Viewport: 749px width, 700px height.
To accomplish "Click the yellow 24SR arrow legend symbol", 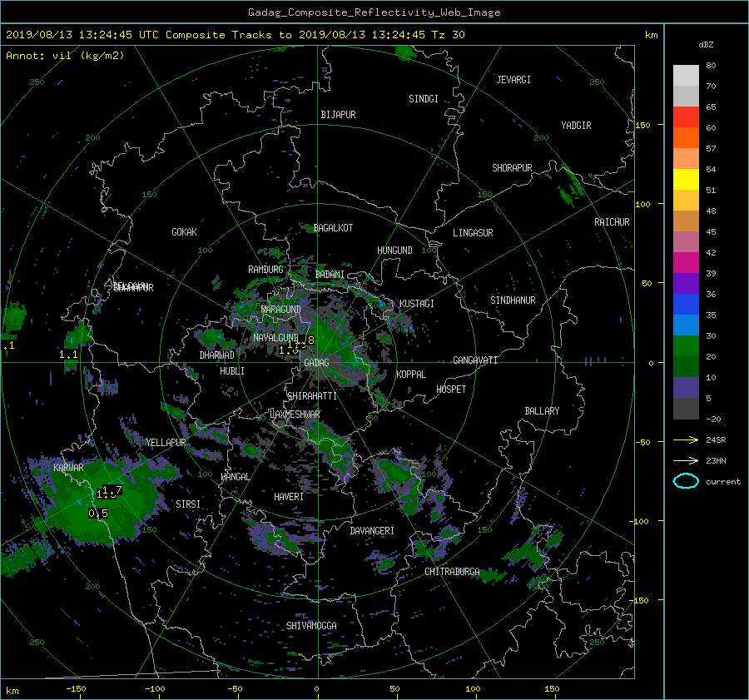I will coord(686,439).
